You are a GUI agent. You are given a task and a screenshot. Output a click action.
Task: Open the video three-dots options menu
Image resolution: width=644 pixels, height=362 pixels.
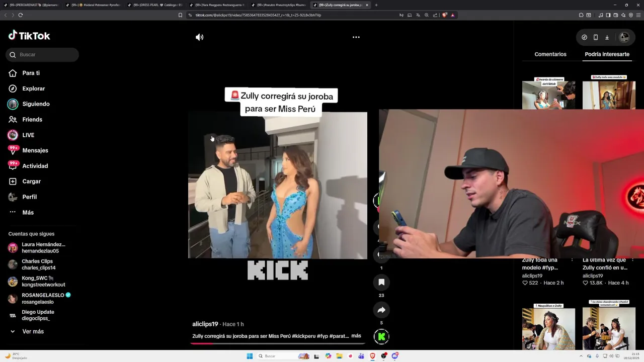(x=356, y=37)
